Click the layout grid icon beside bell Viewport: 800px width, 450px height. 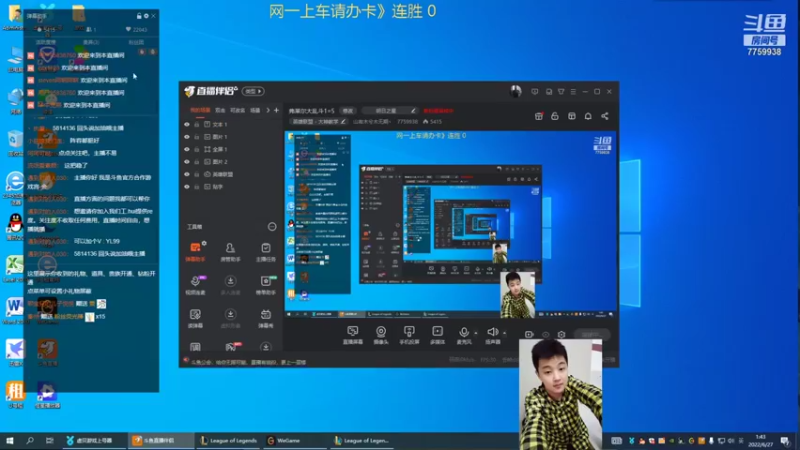click(x=571, y=116)
